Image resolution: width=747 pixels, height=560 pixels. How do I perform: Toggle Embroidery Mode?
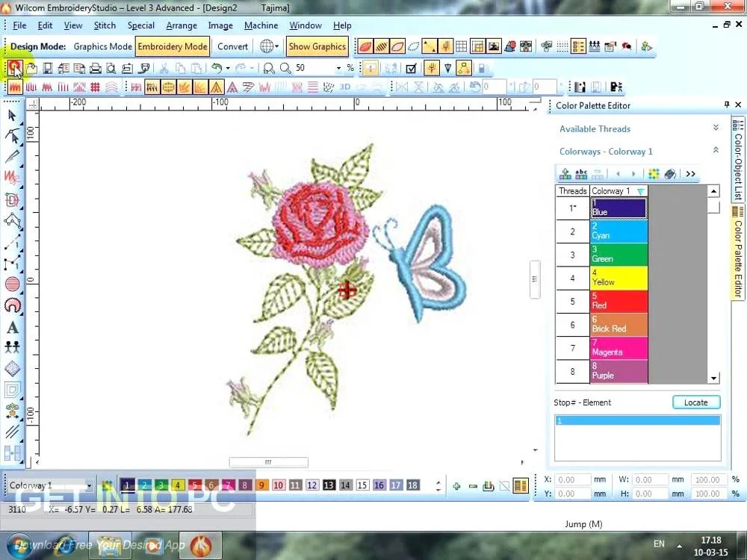[173, 46]
